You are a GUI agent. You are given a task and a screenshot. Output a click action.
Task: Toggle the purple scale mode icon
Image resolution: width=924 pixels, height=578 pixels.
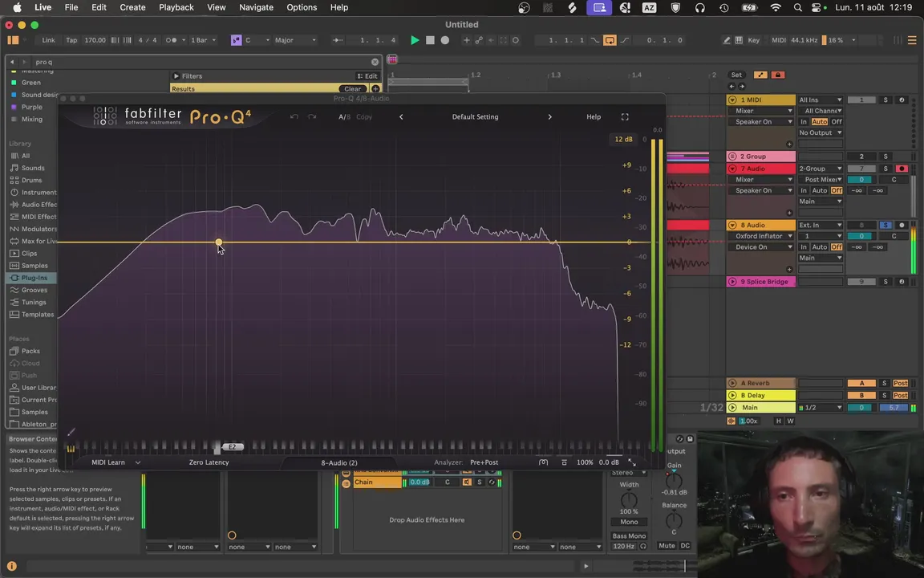pos(236,40)
